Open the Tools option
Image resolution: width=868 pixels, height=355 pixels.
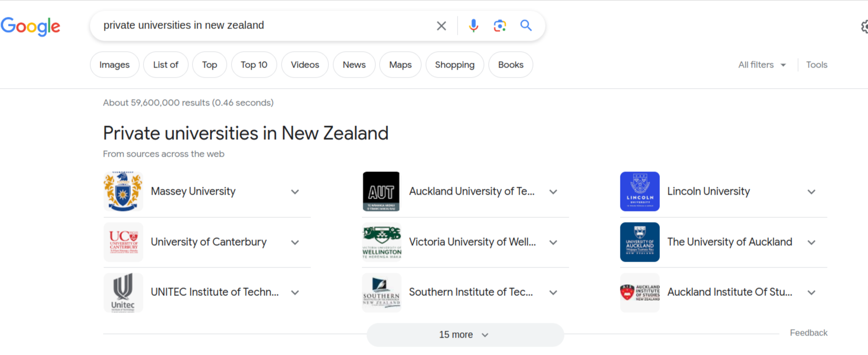coord(816,65)
